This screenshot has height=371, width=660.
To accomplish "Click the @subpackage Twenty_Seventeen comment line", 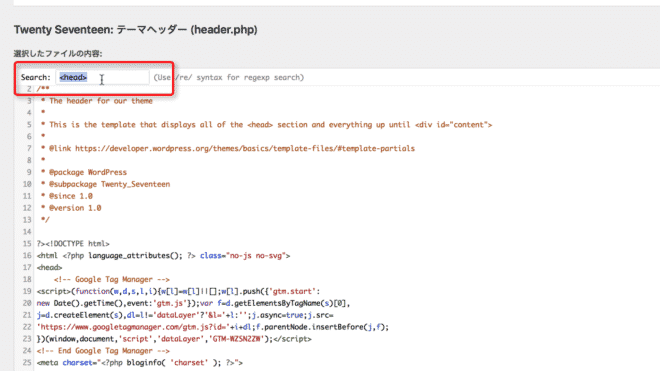I will tap(105, 184).
